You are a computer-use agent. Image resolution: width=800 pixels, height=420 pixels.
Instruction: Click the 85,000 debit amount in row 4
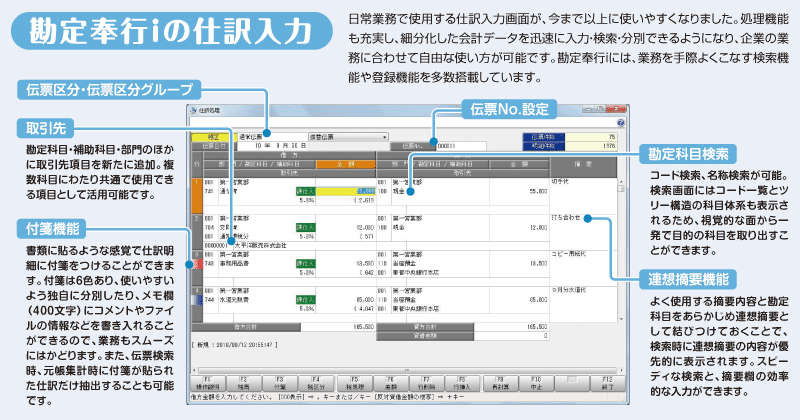(x=365, y=300)
